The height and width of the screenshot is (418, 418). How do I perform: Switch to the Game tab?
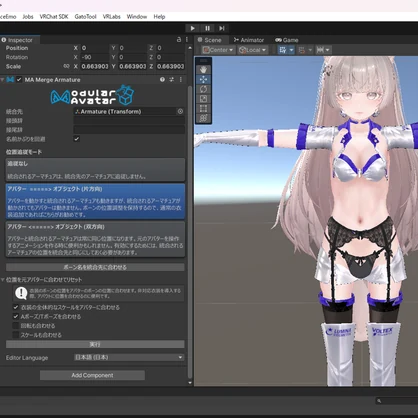click(x=287, y=40)
